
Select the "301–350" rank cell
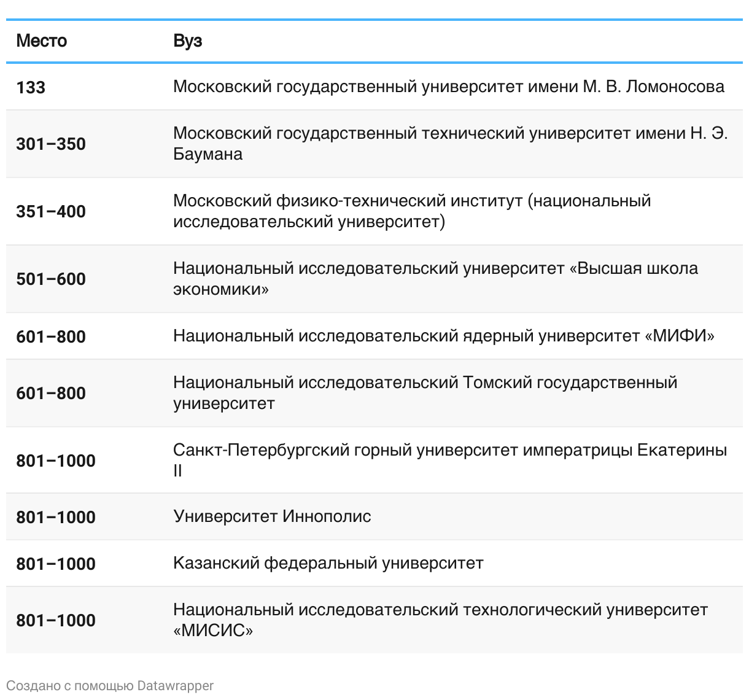51,144
